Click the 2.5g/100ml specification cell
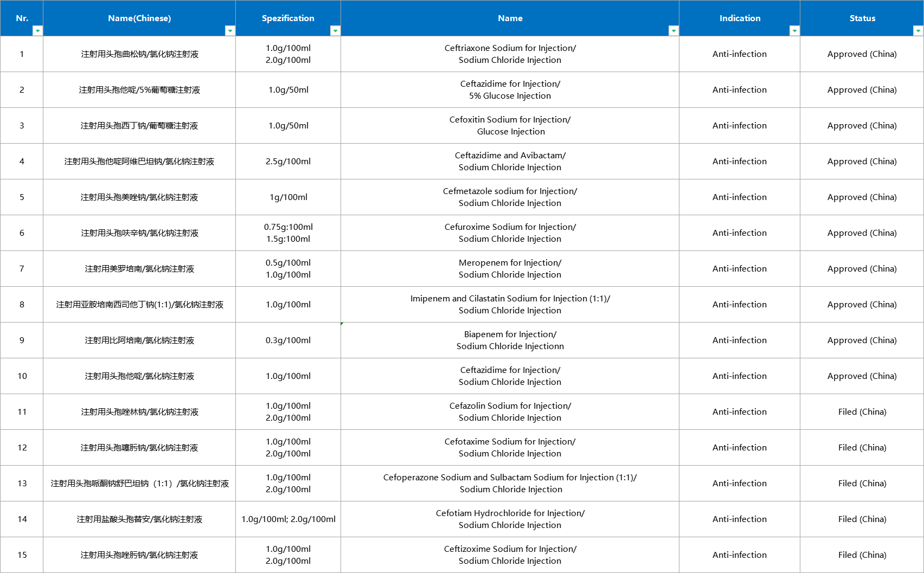The width and height of the screenshot is (924, 573). [288, 162]
